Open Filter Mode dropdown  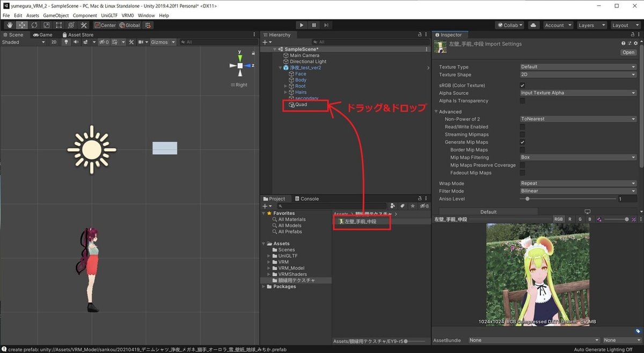[x=578, y=191]
